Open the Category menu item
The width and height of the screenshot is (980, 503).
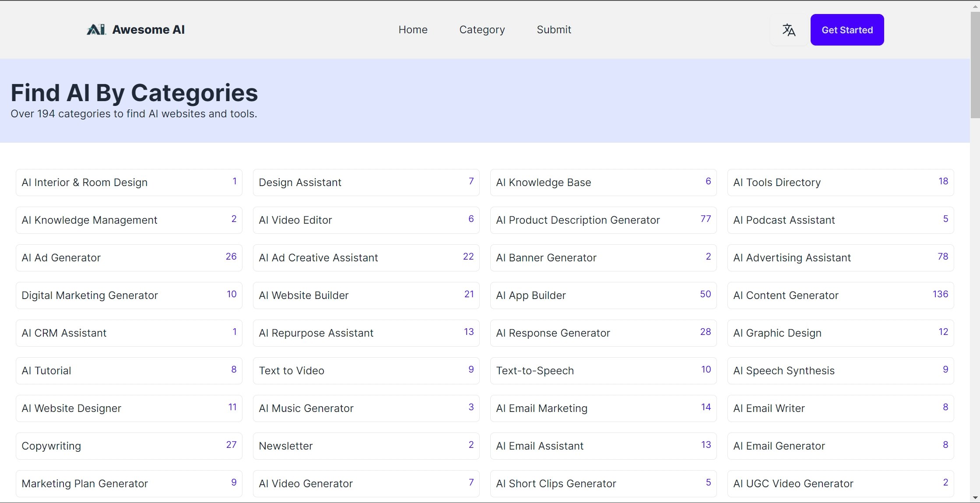(482, 30)
